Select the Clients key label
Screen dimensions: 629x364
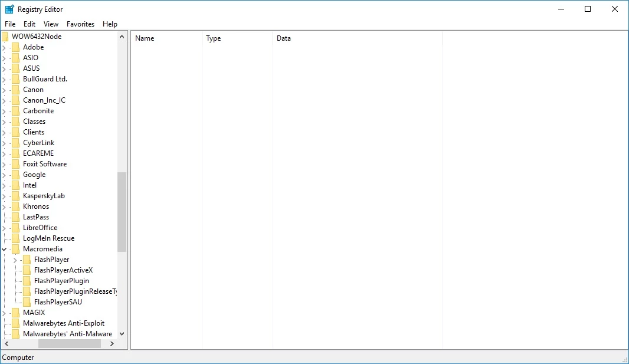pyautogui.click(x=34, y=132)
